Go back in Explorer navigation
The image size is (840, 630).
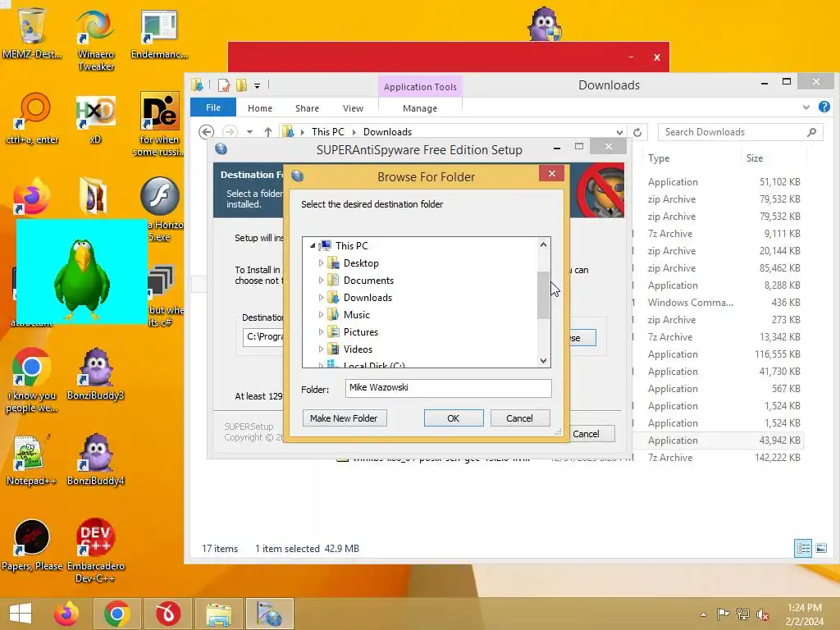pyautogui.click(x=206, y=132)
